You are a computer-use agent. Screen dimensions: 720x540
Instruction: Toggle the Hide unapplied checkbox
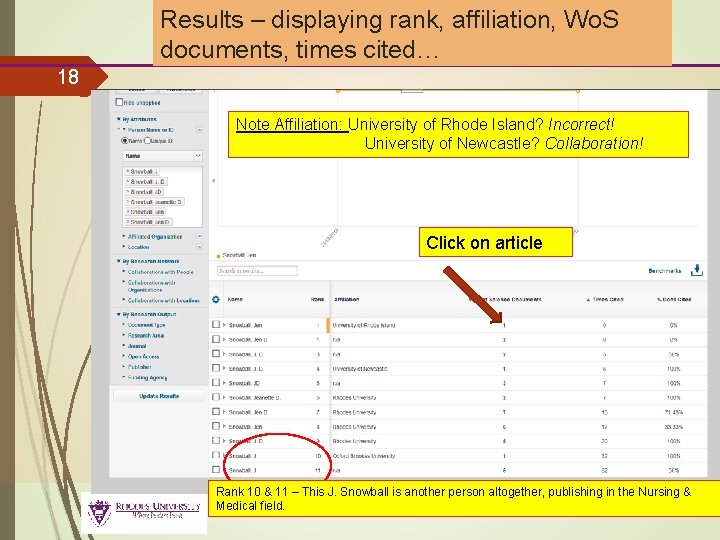tap(119, 102)
